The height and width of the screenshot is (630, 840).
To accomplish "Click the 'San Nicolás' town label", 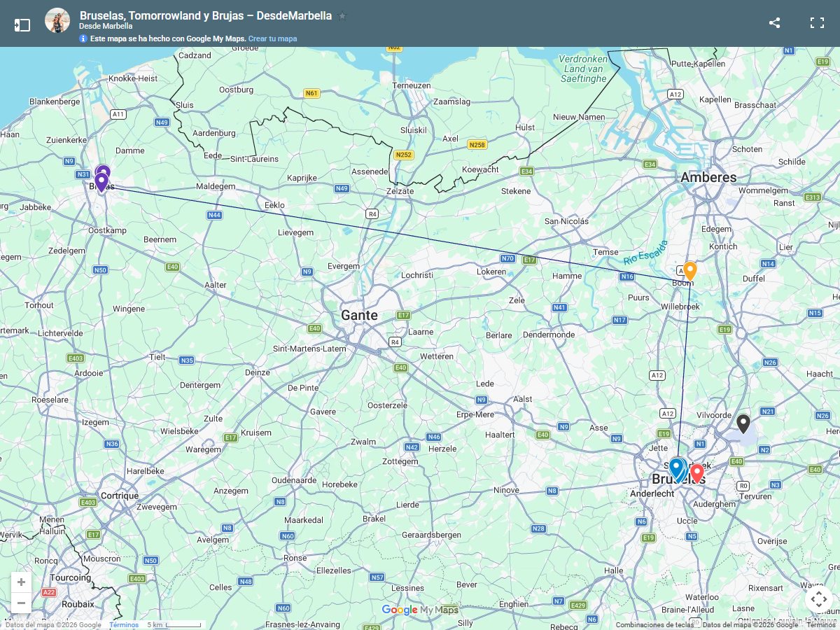I will [567, 221].
